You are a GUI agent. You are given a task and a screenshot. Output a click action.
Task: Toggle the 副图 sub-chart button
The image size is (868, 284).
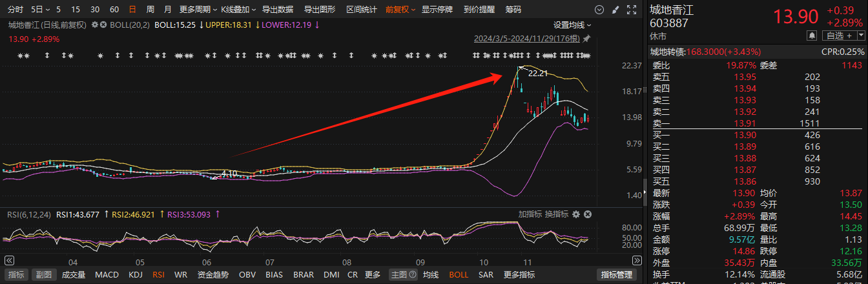point(42,275)
